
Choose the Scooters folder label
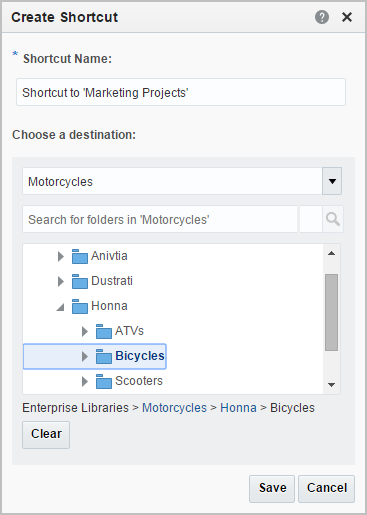(139, 381)
